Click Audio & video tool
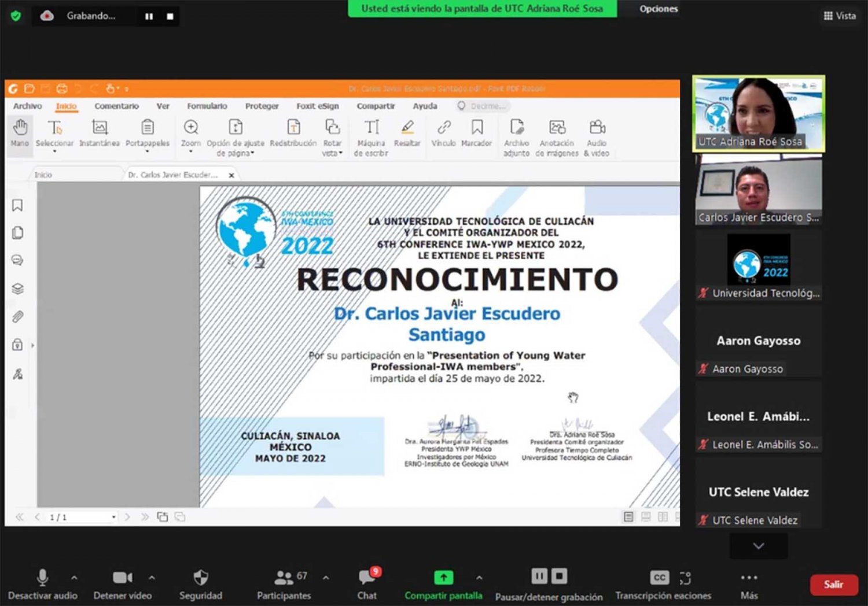The width and height of the screenshot is (868, 606). point(597,138)
